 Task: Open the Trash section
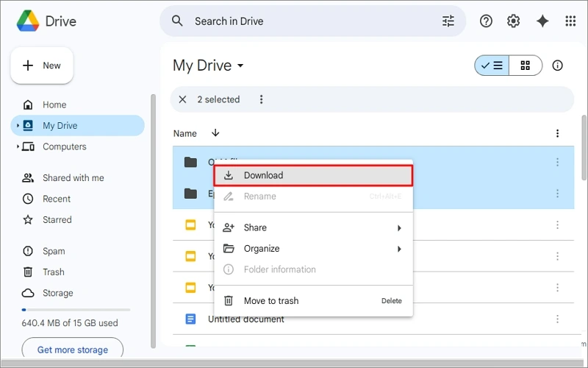coord(78,272)
